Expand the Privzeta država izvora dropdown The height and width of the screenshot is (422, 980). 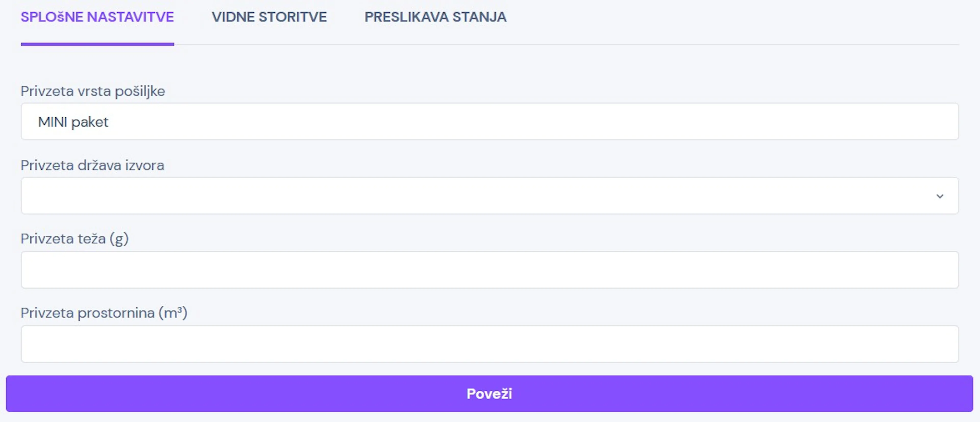coord(489,196)
